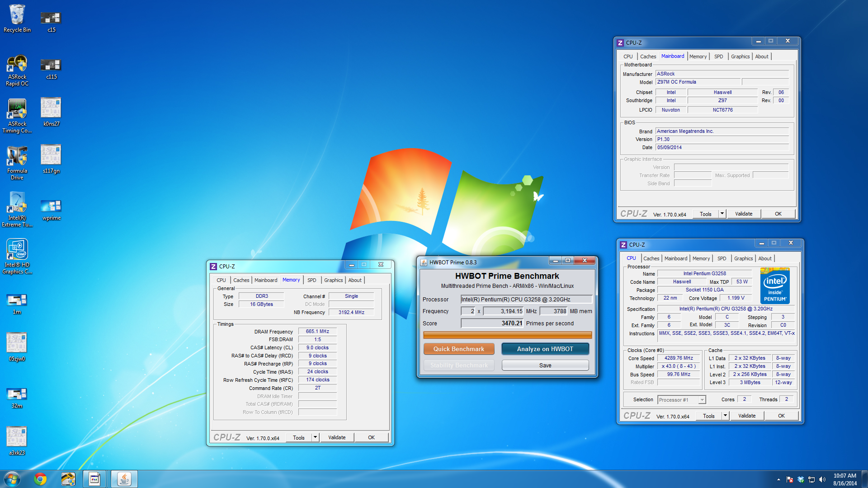Click the Memory CPU-Z window title icon
Viewport: 868px width, 488px height.
click(x=213, y=267)
